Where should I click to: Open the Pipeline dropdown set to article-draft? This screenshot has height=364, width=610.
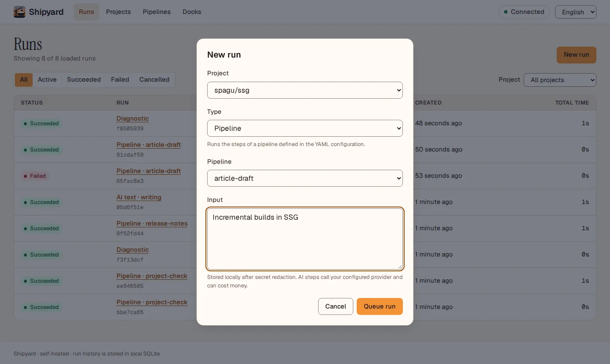click(x=305, y=178)
